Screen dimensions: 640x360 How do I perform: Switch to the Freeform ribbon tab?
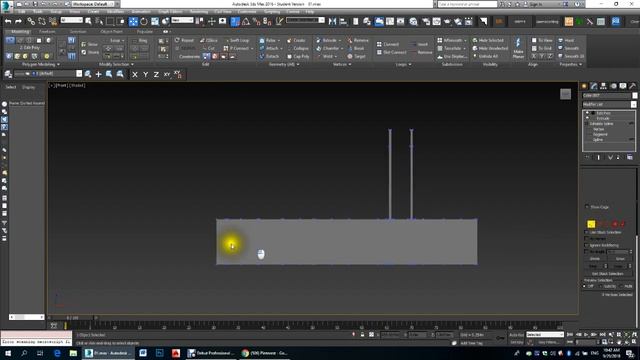pos(47,31)
